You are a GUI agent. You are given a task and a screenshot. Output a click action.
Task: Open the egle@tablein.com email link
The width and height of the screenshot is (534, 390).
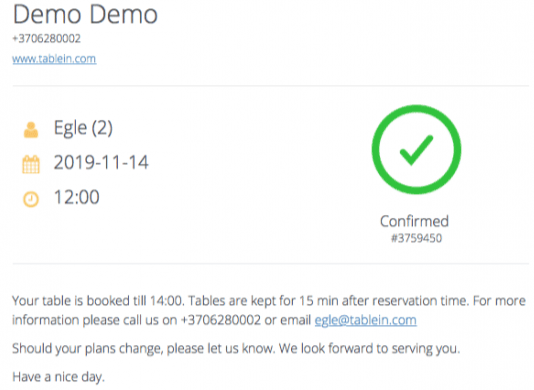[x=365, y=320]
